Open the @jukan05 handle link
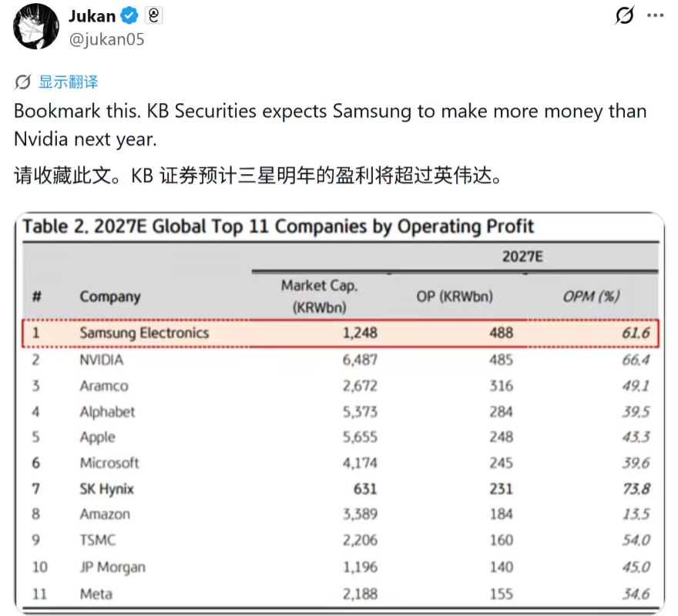Image resolution: width=678 pixels, height=616 pixels. pyautogui.click(x=106, y=38)
